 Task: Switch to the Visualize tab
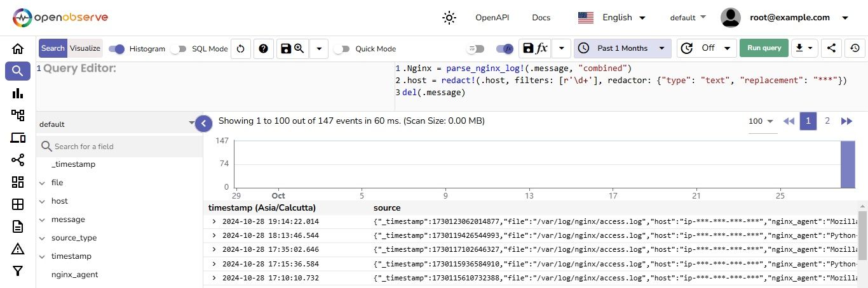click(85, 48)
